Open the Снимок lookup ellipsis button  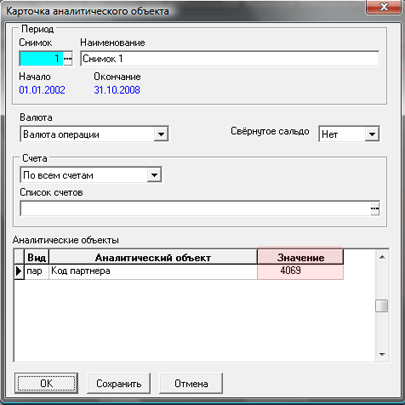(x=68, y=59)
